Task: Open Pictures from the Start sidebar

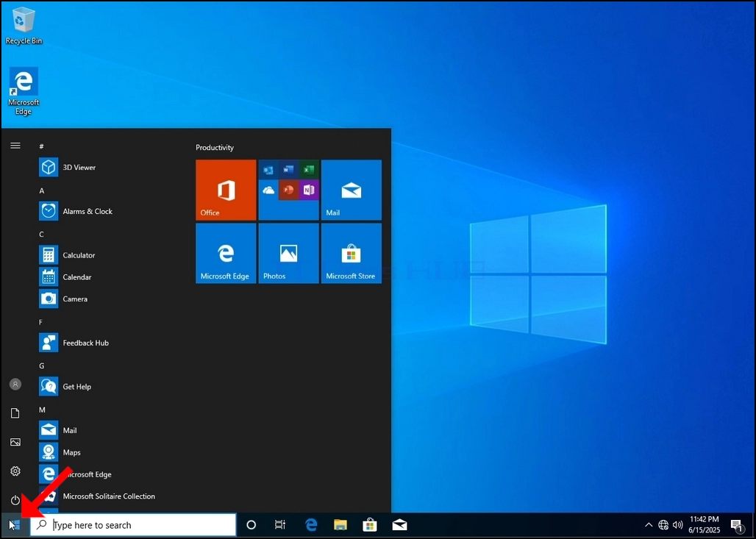Action: (x=15, y=442)
